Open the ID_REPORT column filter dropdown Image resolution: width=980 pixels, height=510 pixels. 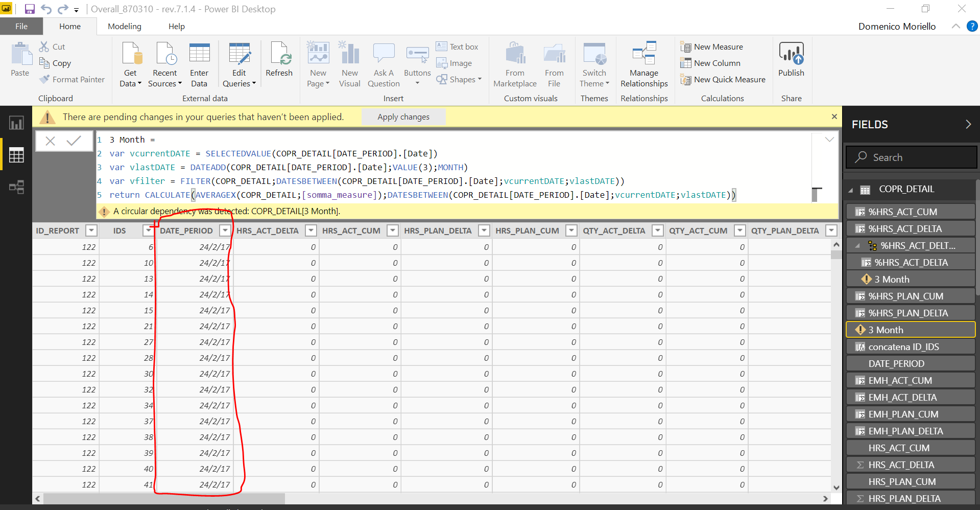click(91, 230)
